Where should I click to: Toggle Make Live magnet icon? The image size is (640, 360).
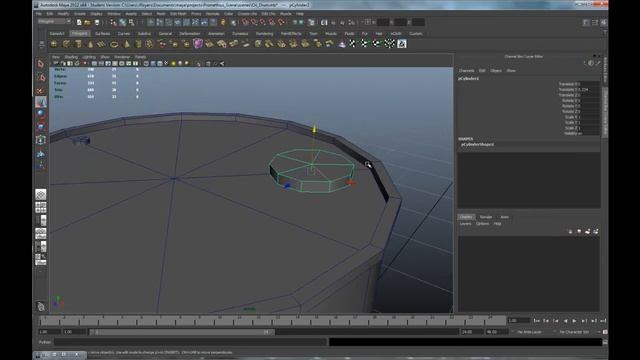pos(281,22)
